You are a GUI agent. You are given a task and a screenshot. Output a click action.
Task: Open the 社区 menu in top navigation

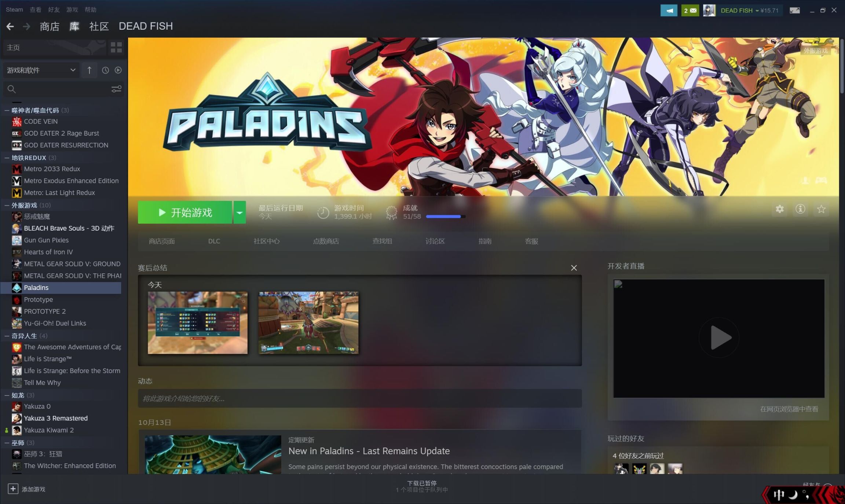98,26
